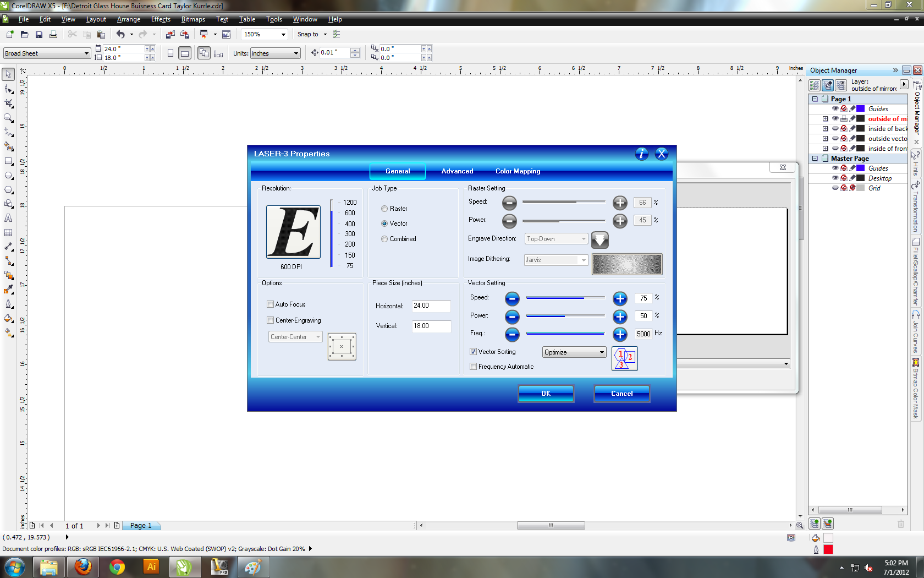This screenshot has width=924, height=578.
Task: Open the Broad Sheet page size dropdown
Action: point(86,53)
